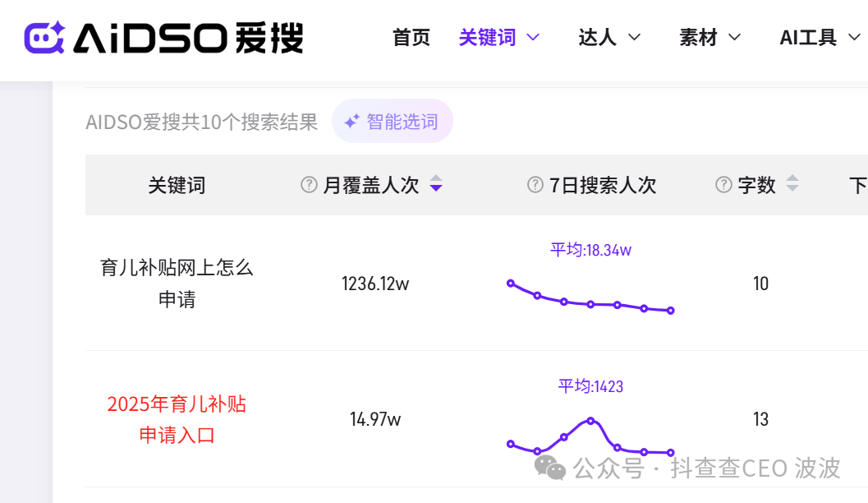Click the 关键词 column header
The width and height of the screenshot is (868, 503).
(x=177, y=185)
